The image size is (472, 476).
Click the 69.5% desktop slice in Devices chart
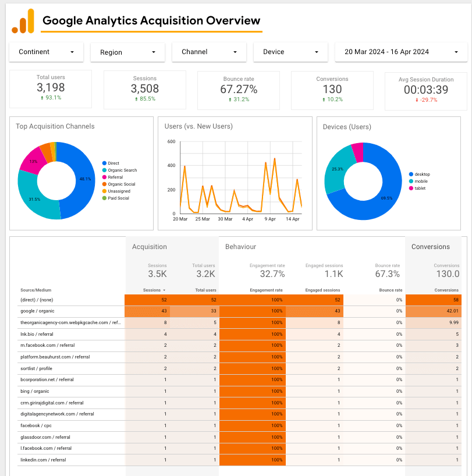tap(386, 198)
